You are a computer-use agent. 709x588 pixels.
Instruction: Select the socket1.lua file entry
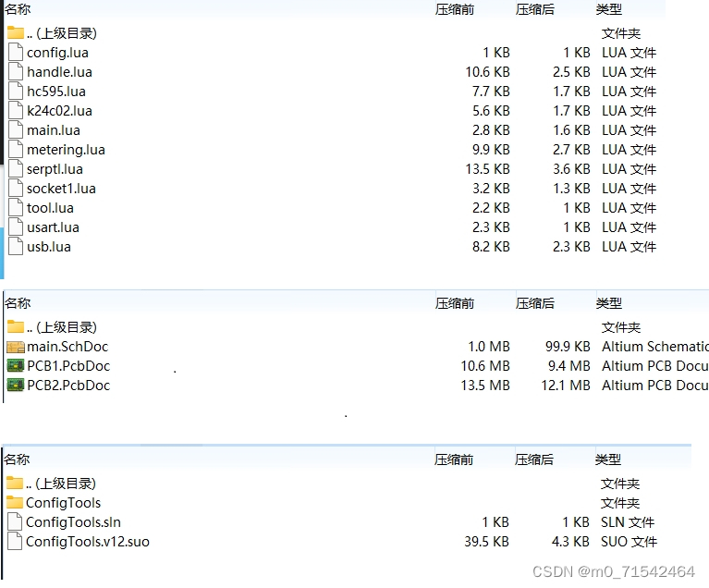[x=61, y=189]
